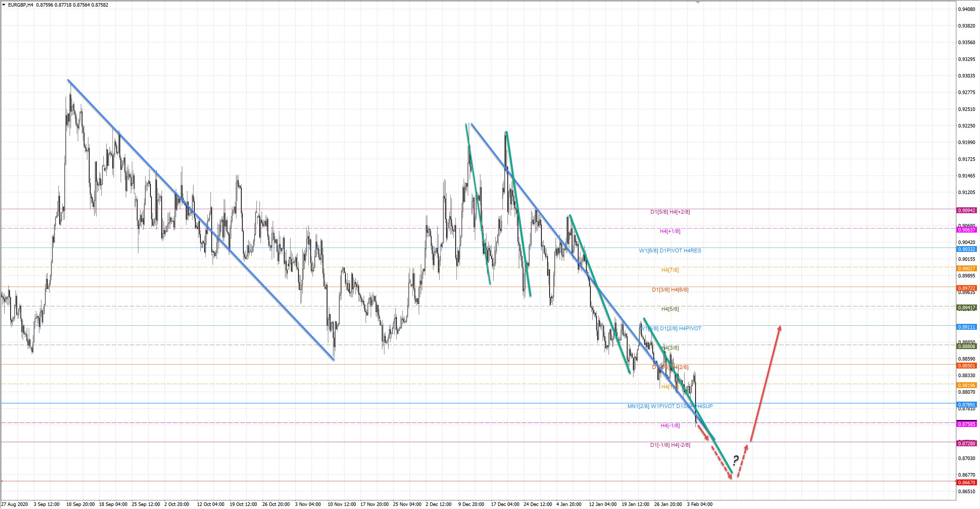
Task: Select the H4[-1/8] level label
Action: coord(670,425)
